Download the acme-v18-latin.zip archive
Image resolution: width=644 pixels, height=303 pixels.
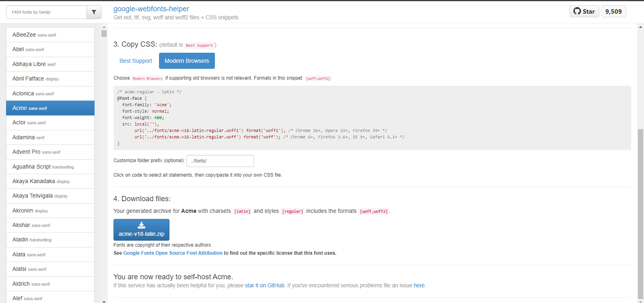coord(141,230)
